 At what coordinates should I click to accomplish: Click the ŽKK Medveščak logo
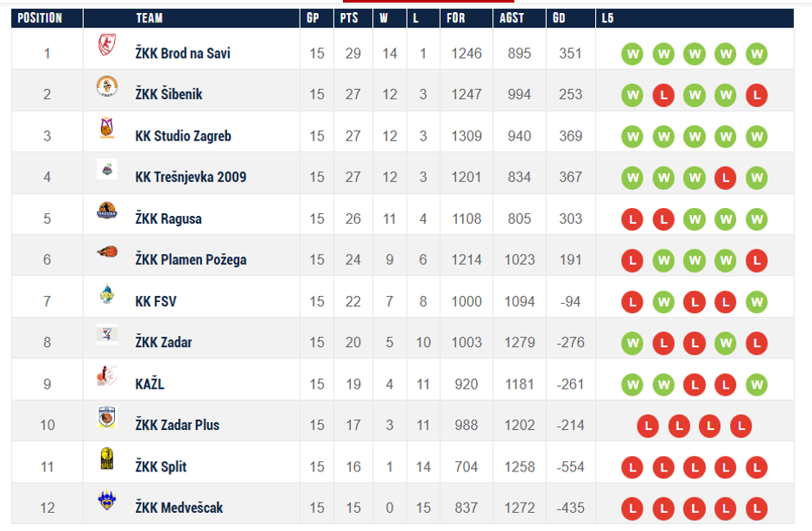coord(107,503)
